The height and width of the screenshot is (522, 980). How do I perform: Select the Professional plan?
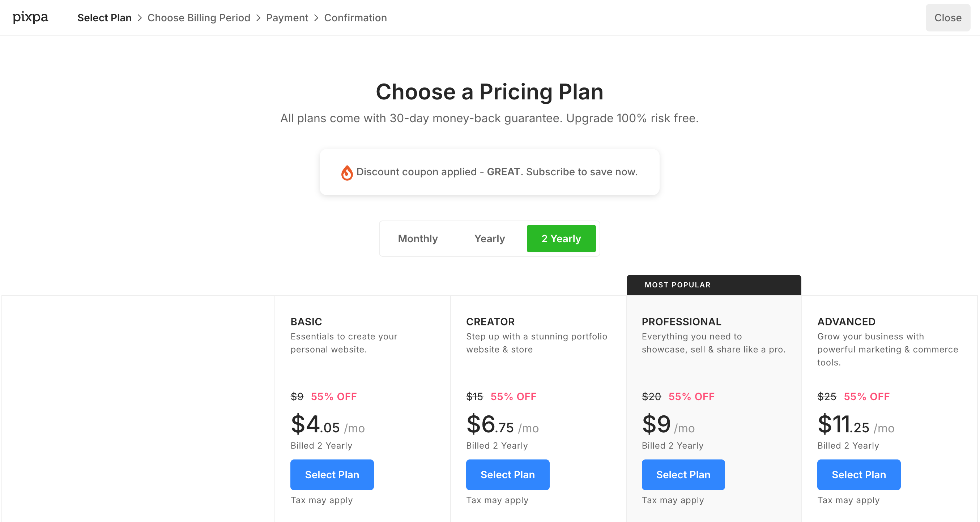point(683,475)
